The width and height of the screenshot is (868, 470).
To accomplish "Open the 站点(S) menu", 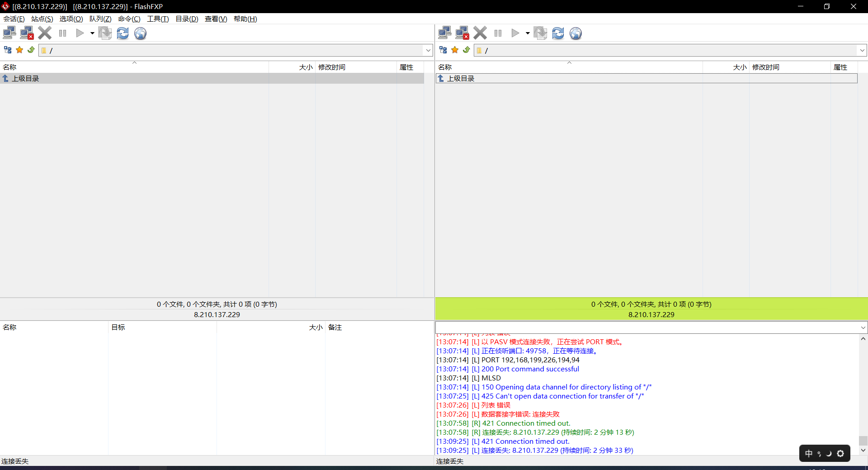I will pyautogui.click(x=42, y=19).
